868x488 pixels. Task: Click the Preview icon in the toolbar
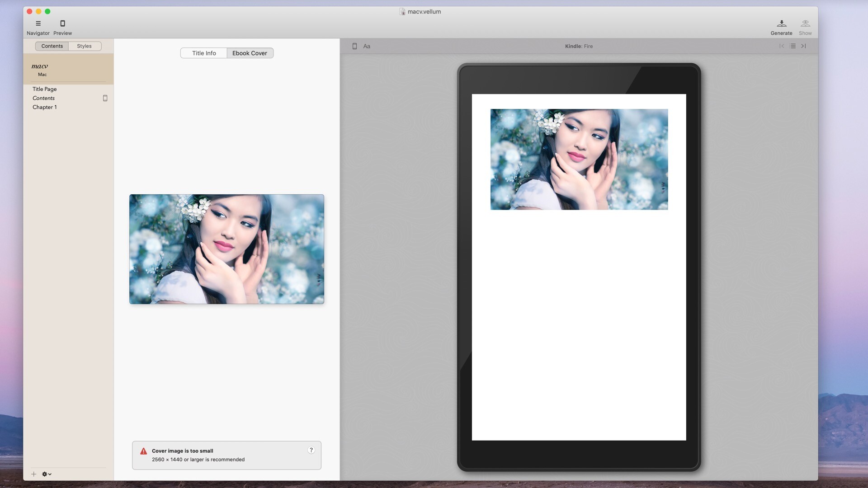tap(62, 26)
